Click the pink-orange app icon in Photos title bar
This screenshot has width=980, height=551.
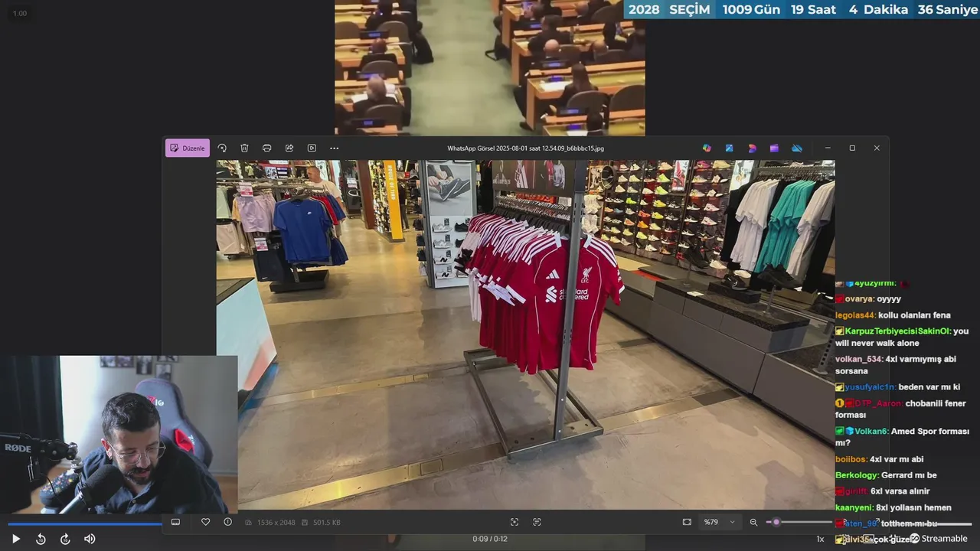pyautogui.click(x=752, y=148)
